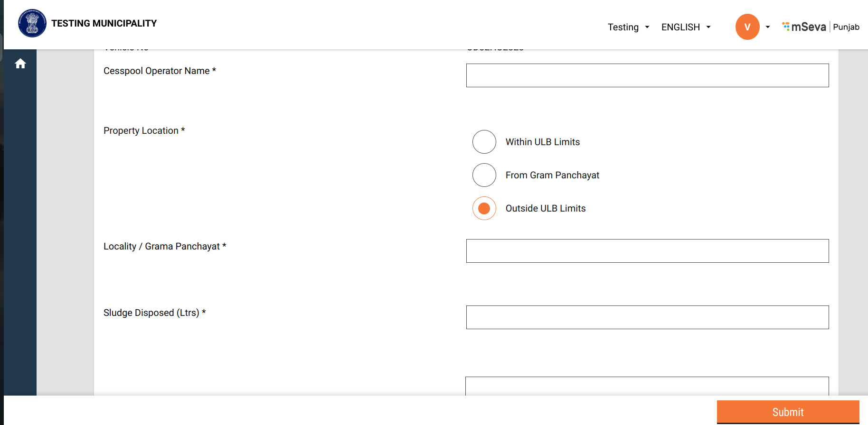Screen dimensions: 868x425
Task: Click the municipality emblem logo
Action: click(32, 23)
